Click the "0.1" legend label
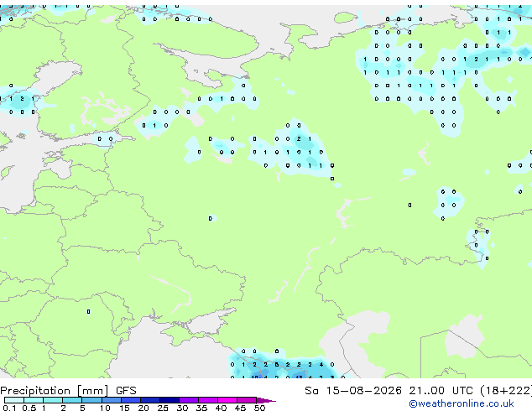This screenshot has height=411, width=532. tap(9, 408)
